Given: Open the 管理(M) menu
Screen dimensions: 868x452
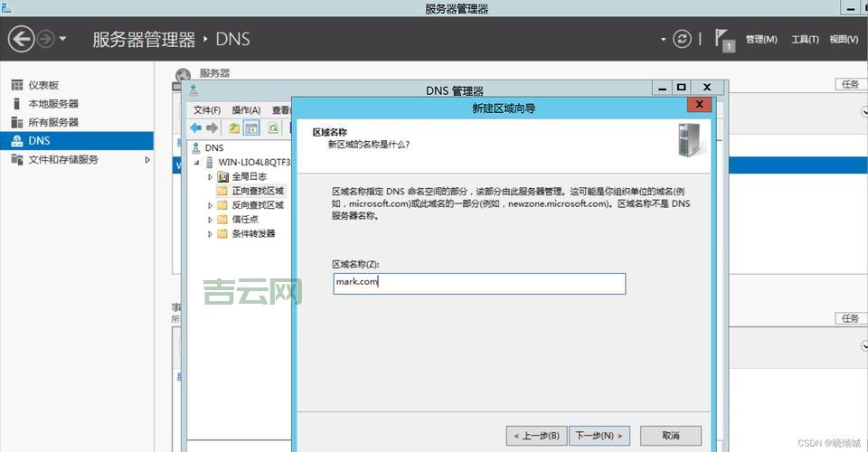Looking at the screenshot, I should click(760, 39).
